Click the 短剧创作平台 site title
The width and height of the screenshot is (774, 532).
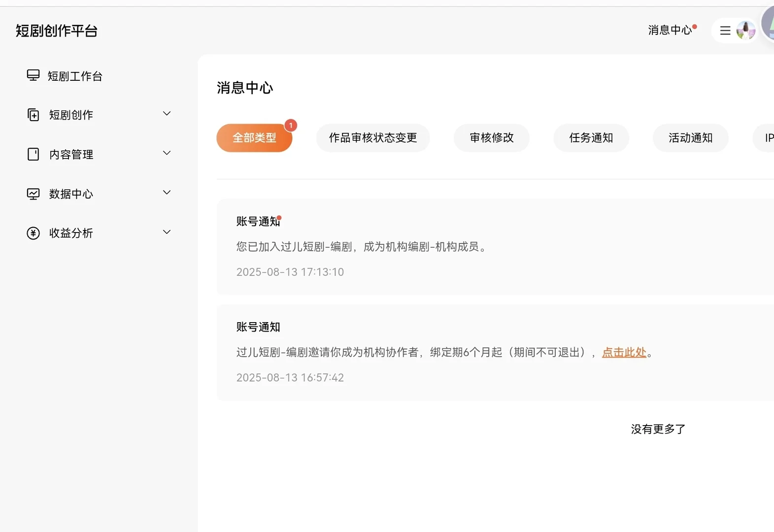[57, 31]
